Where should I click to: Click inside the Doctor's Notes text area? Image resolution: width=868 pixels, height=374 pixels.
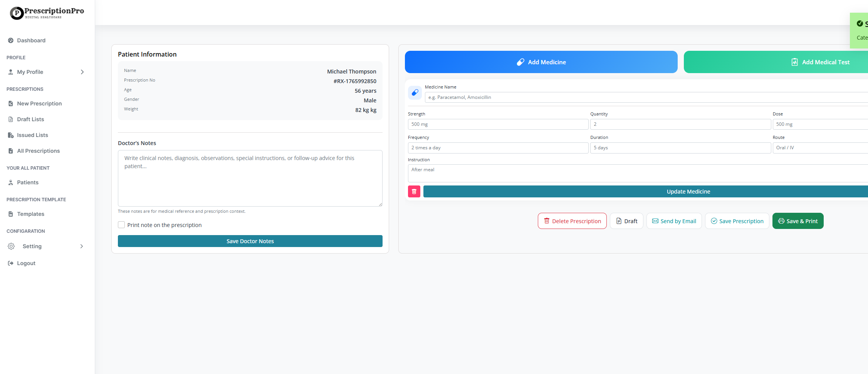[x=250, y=178]
